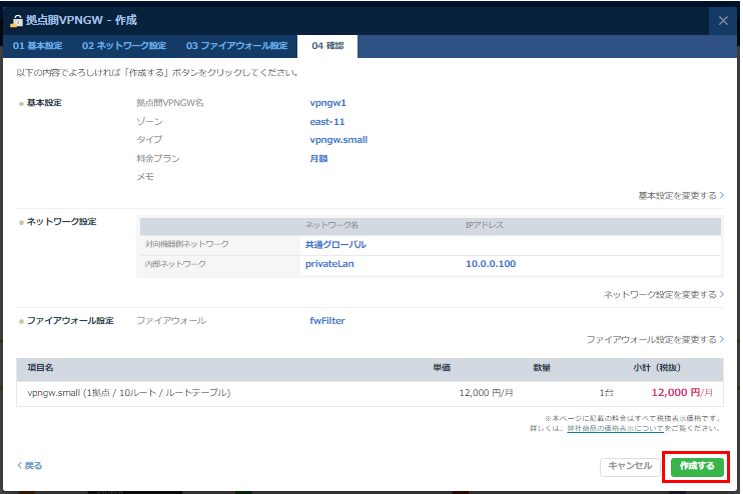Click the vpngw.small (1拠点 / 10ルート) item name
The image size is (743, 494).
click(x=128, y=393)
